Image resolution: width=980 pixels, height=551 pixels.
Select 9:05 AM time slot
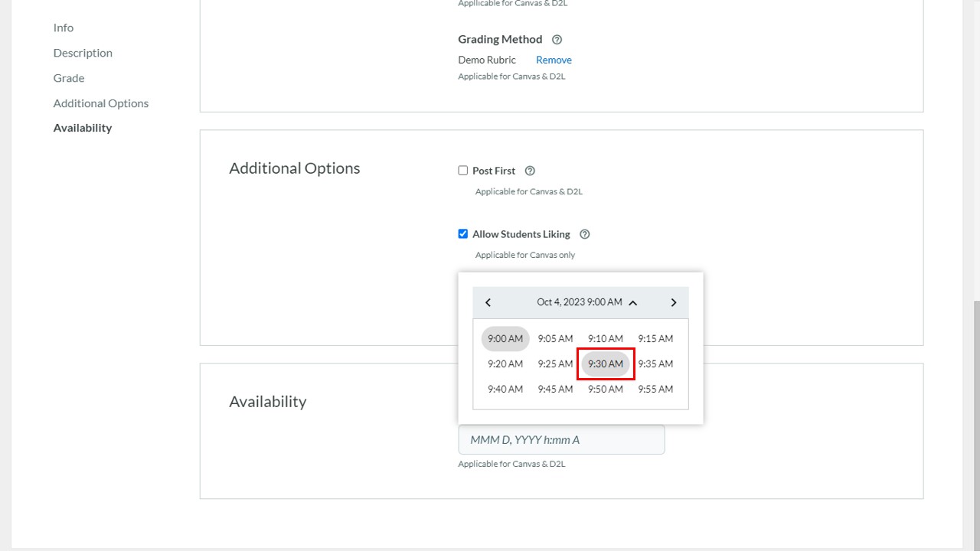[555, 339]
